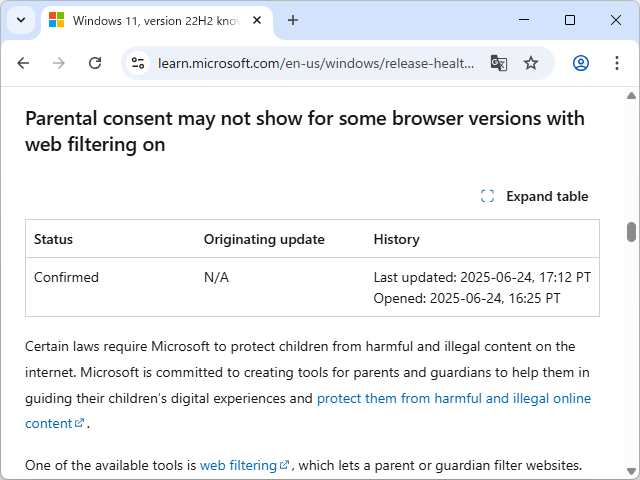Viewport: 640px width, 480px height.
Task: Open the tab search dropdown arrow
Action: 21,20
